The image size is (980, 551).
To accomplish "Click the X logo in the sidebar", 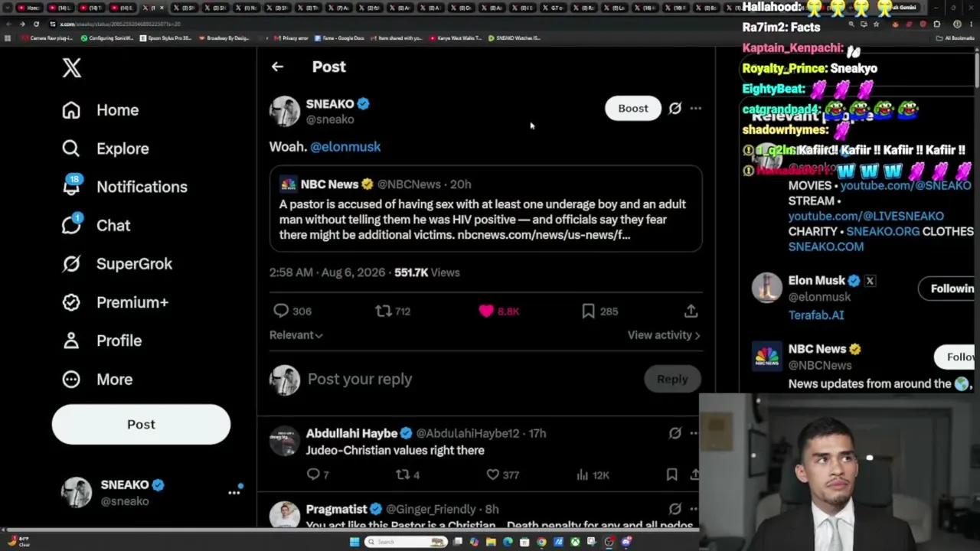I will (x=71, y=67).
